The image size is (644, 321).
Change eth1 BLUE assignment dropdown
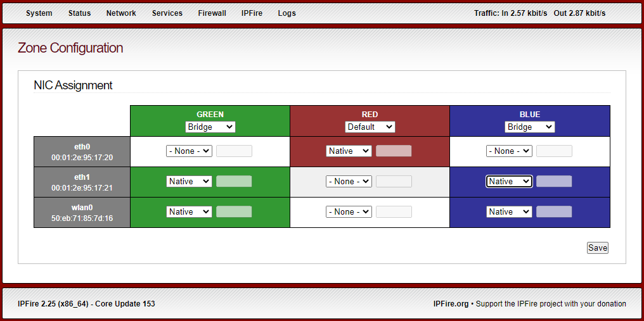(509, 182)
